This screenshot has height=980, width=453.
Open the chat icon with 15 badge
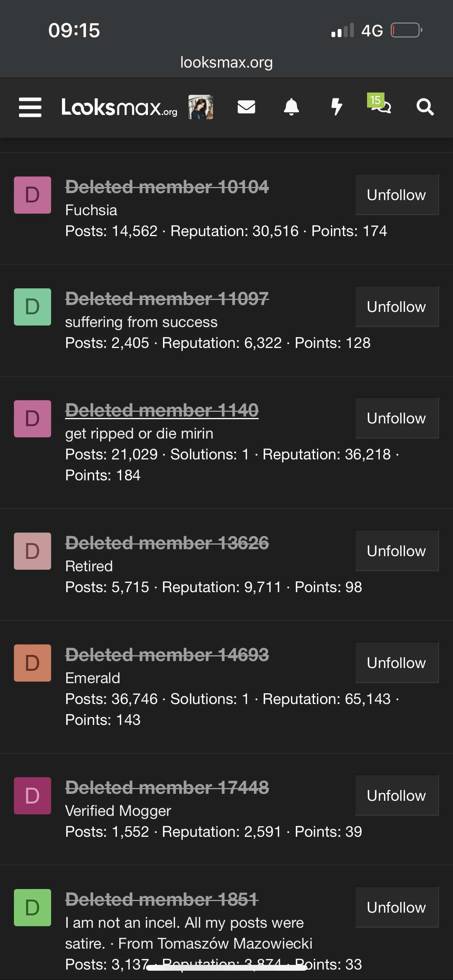(380, 105)
